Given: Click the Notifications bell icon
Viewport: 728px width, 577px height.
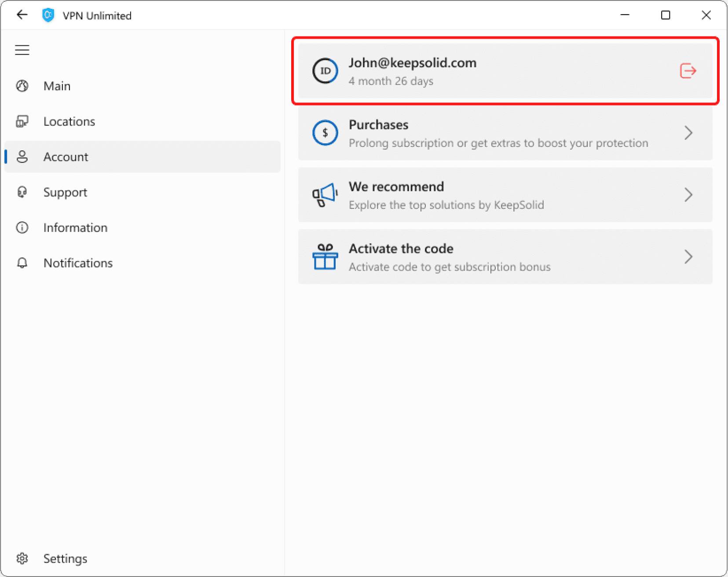Looking at the screenshot, I should click(x=22, y=263).
